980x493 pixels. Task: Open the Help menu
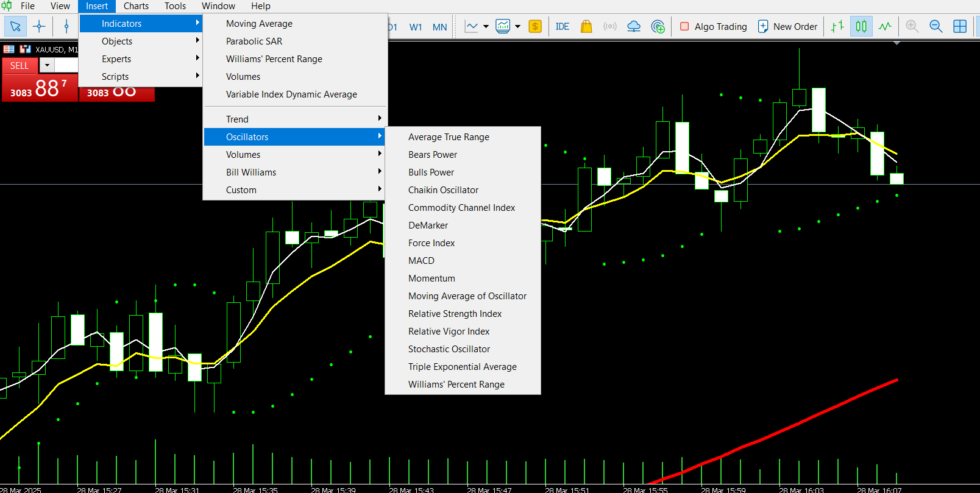click(260, 5)
